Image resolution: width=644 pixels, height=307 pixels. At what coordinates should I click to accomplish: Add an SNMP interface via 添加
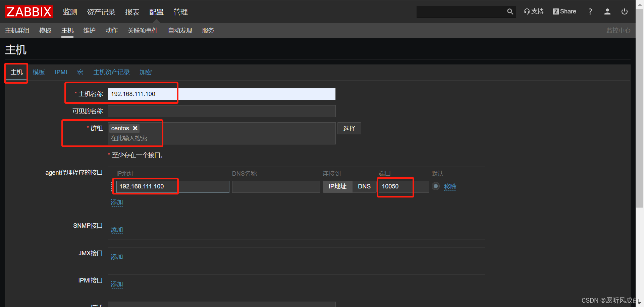(x=117, y=230)
